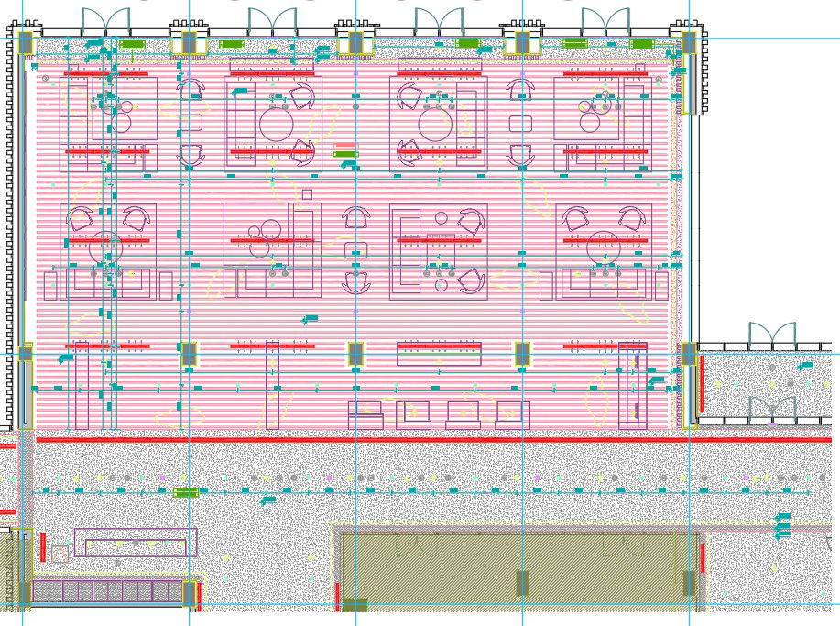Pick the purple reception desk outline
This screenshot has height=626, width=840.
click(136, 543)
